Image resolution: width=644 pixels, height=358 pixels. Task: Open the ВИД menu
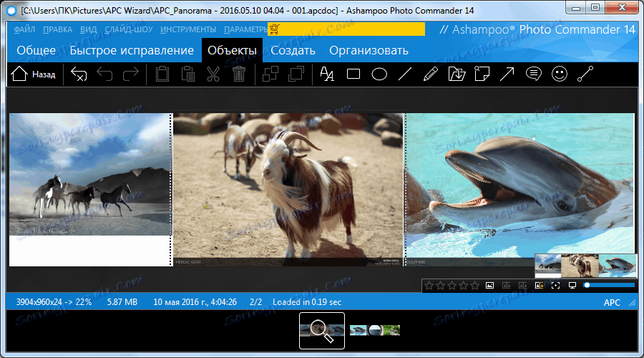point(88,29)
